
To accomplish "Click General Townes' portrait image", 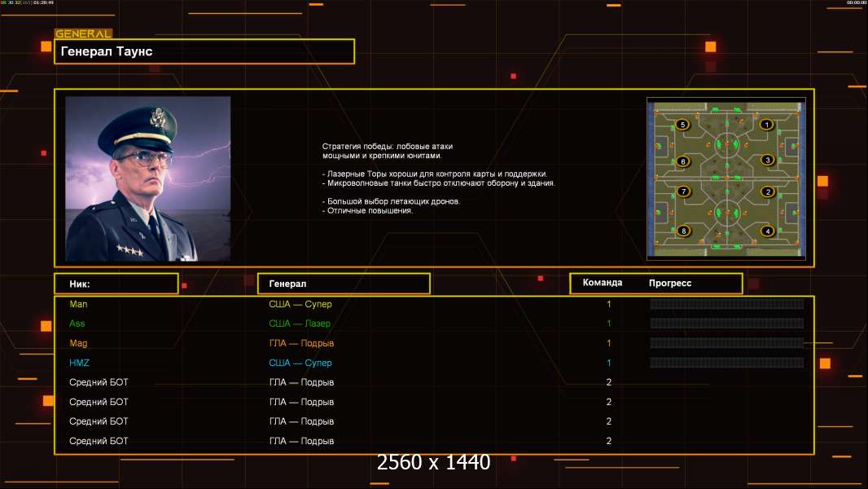I will (x=148, y=178).
